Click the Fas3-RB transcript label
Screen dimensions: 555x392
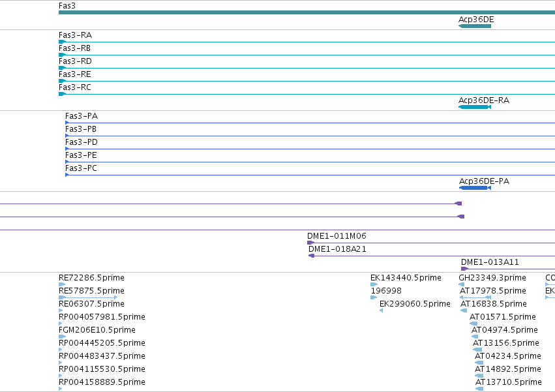point(75,48)
